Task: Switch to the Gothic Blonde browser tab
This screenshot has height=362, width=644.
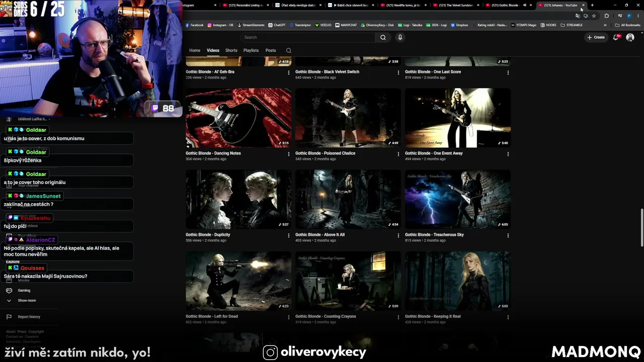Action: pos(509,5)
